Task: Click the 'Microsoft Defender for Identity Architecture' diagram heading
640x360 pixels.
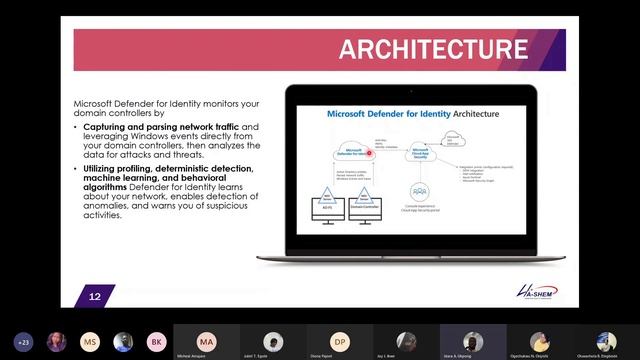Action: 413,114
